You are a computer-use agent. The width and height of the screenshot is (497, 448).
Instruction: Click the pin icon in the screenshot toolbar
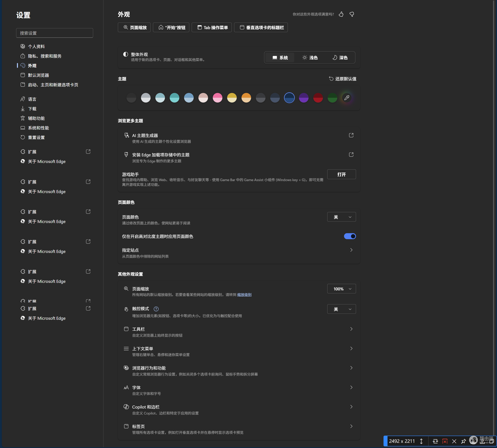click(x=463, y=441)
